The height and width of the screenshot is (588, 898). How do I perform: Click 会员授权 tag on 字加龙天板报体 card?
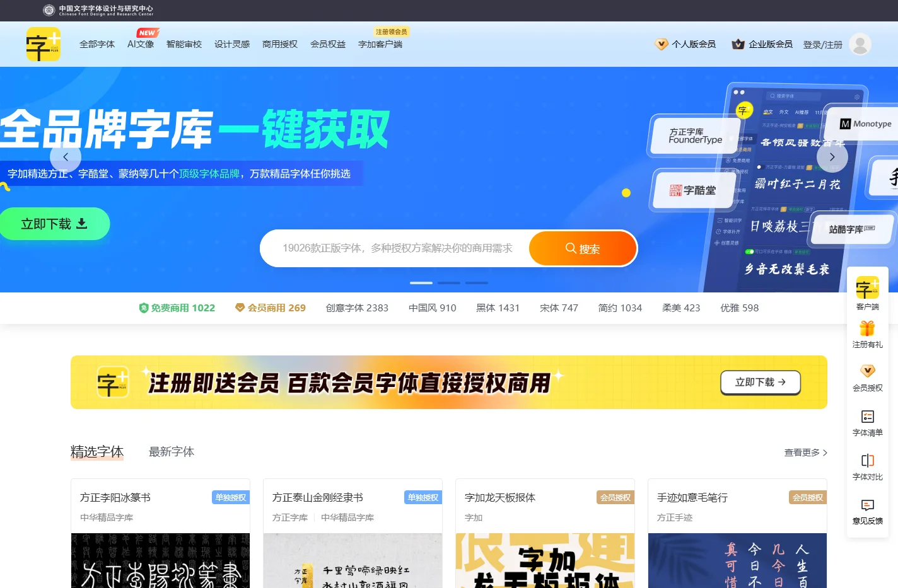(x=615, y=497)
